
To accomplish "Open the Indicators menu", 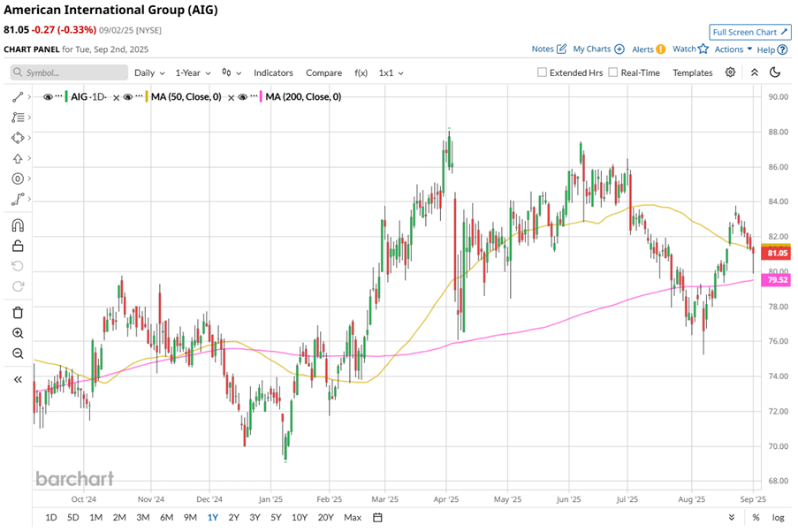I will pyautogui.click(x=273, y=72).
